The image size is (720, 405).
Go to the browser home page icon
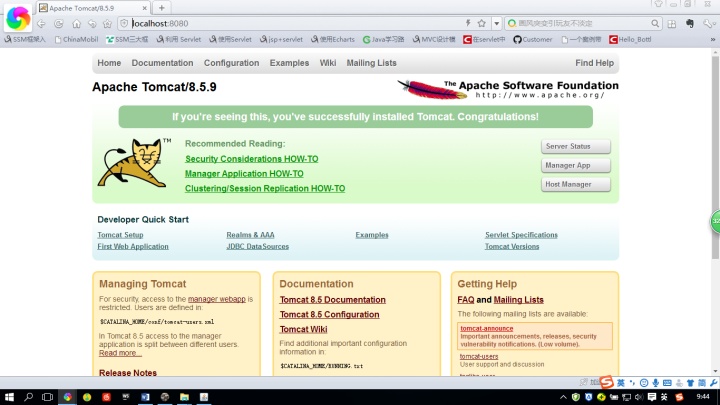[x=76, y=23]
